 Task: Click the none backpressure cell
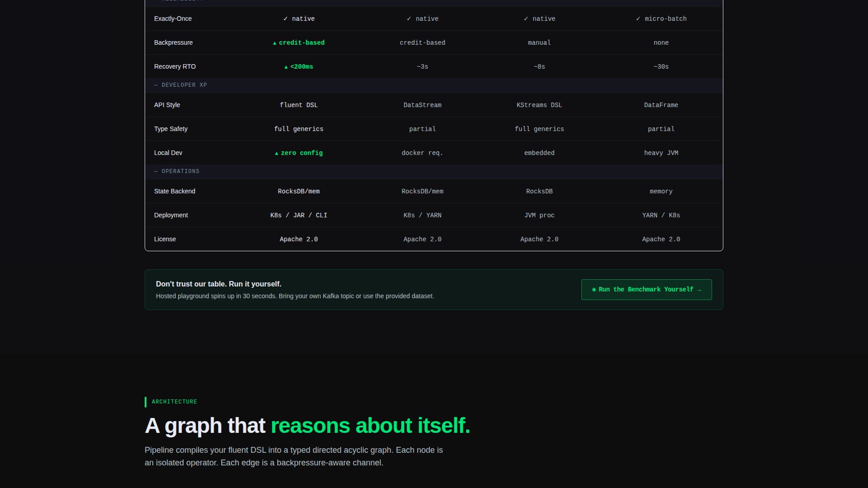click(661, 42)
